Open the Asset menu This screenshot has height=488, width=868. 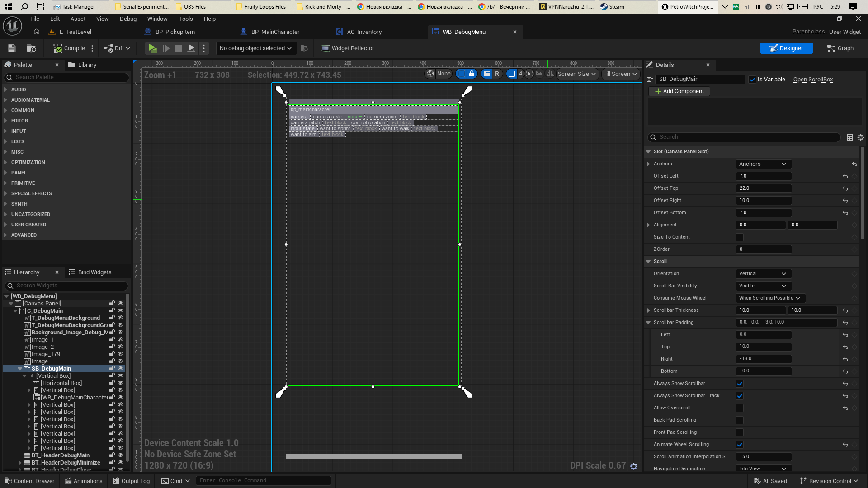click(x=78, y=19)
